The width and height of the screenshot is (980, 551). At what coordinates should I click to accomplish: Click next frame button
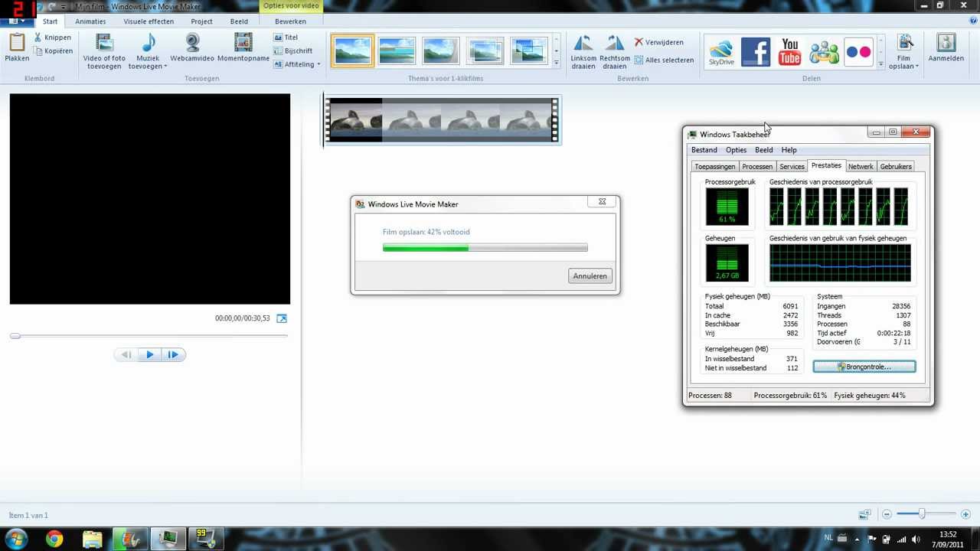[173, 354]
